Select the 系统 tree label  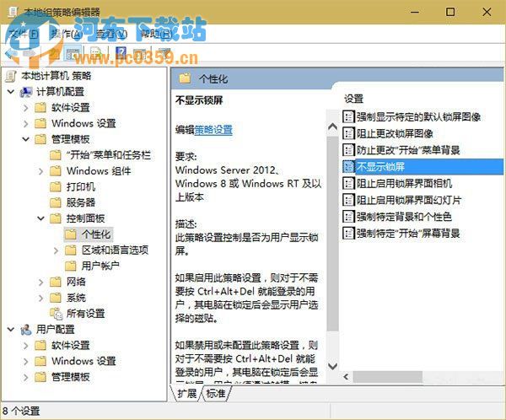coord(76,298)
